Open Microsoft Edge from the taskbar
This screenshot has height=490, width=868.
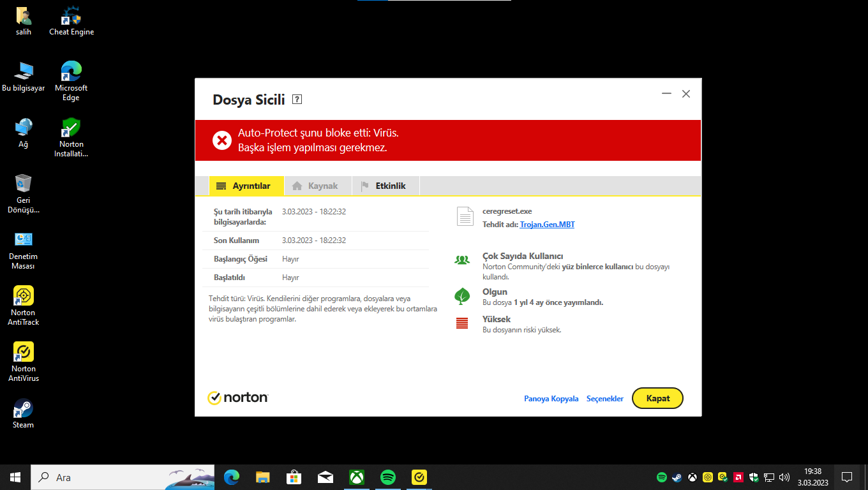click(232, 477)
